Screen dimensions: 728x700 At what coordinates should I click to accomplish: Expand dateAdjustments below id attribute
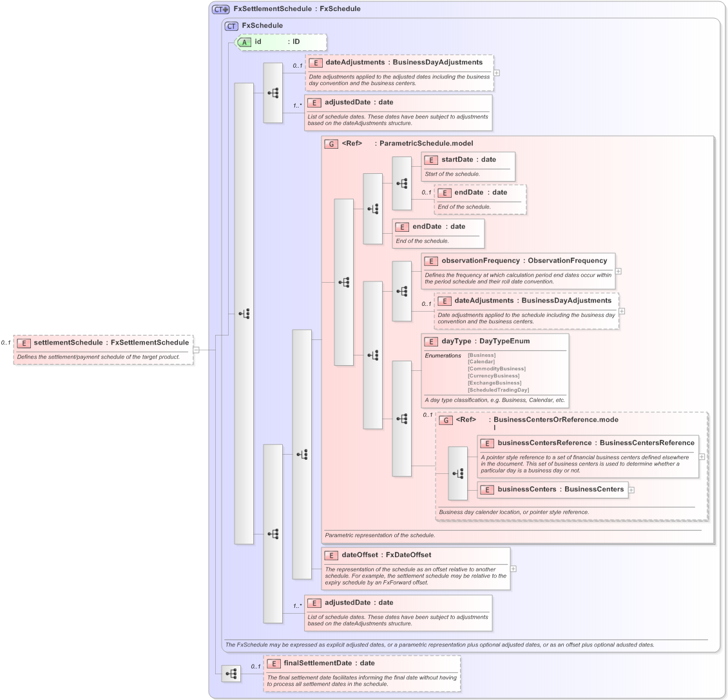tap(497, 73)
